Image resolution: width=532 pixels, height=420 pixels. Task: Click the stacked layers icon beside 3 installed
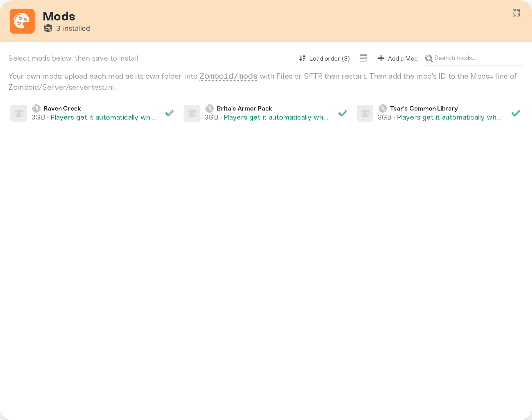point(48,28)
